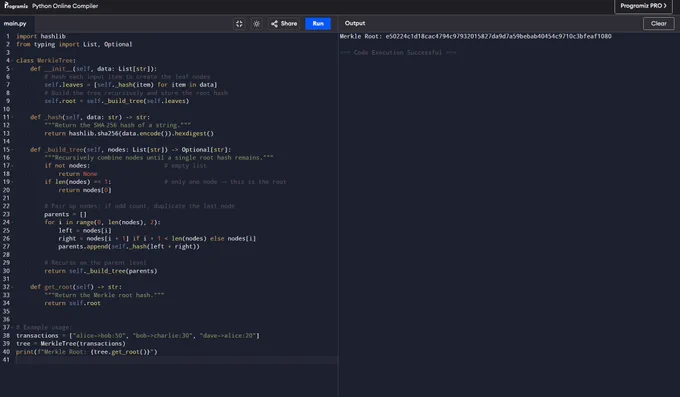
Task: Click the transactions list line
Action: point(137,335)
